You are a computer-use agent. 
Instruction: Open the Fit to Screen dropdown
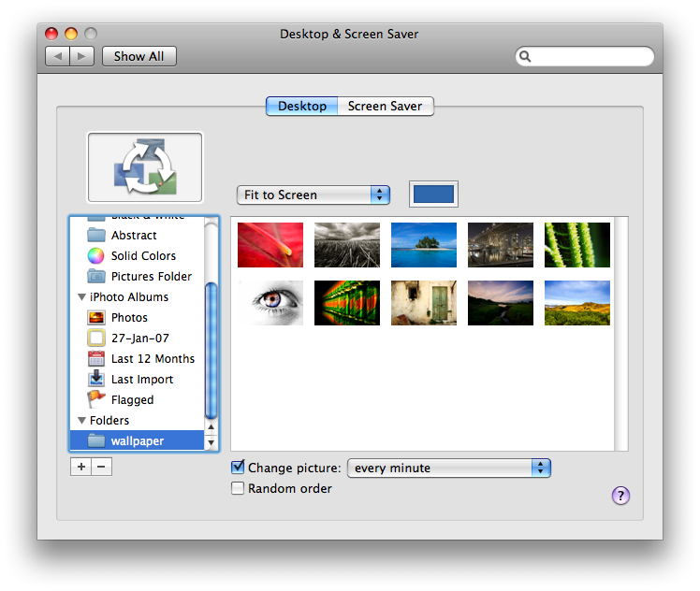click(x=313, y=195)
